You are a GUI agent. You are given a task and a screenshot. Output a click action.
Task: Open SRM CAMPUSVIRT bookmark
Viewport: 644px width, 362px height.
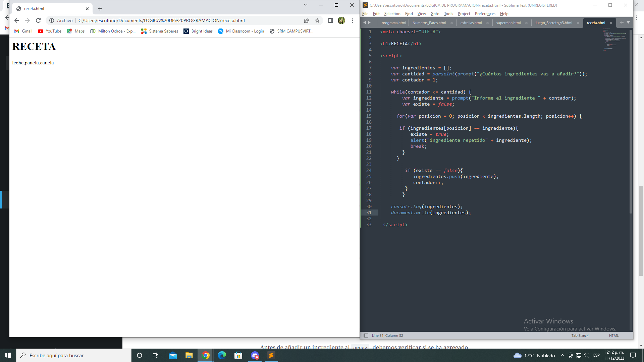point(291,31)
